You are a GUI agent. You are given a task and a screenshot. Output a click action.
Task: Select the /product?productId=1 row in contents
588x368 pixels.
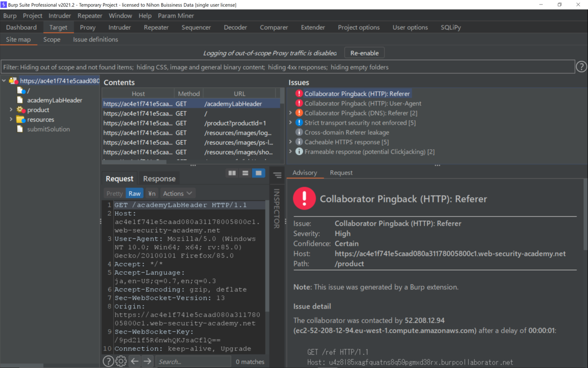coord(191,123)
